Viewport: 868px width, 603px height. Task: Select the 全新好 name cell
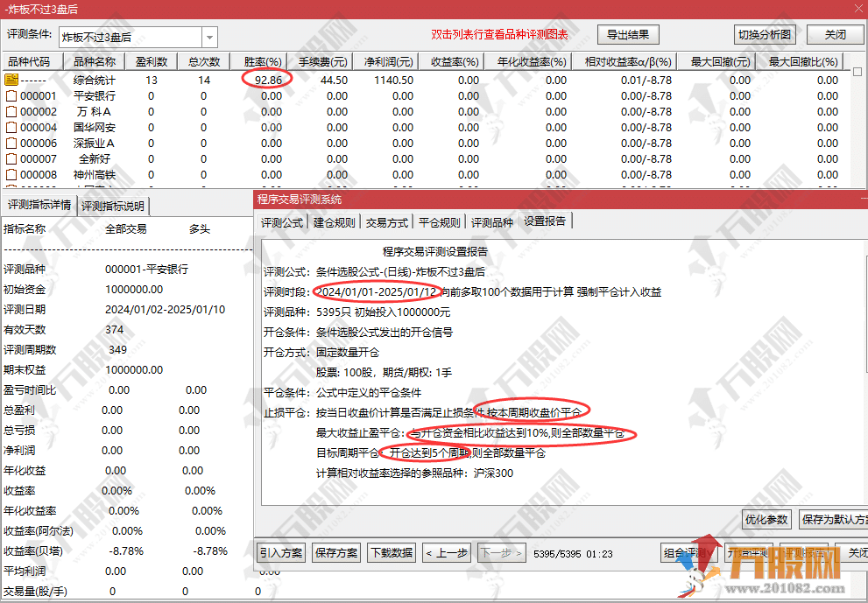point(94,158)
